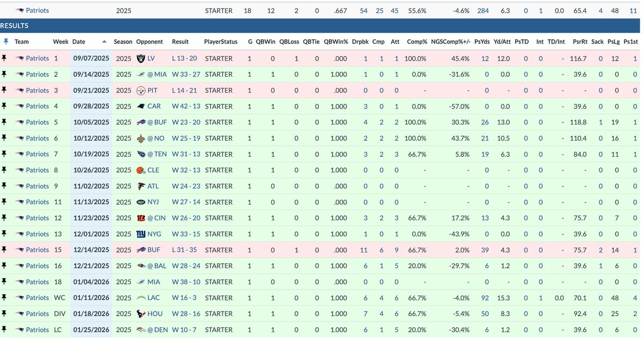644x339 pixels.
Task: Click the pin icon in the table header
Action: (5, 42)
